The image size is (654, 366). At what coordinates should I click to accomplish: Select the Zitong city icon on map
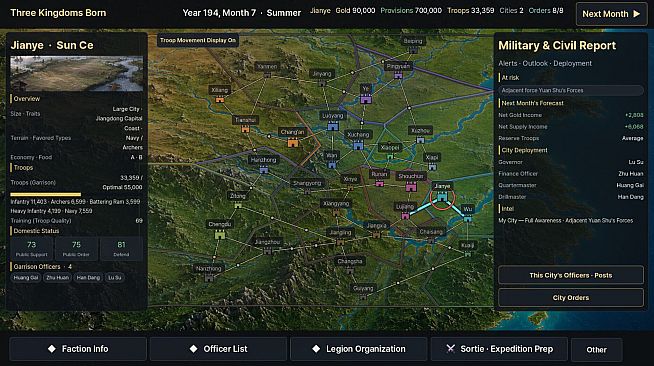coord(238,205)
